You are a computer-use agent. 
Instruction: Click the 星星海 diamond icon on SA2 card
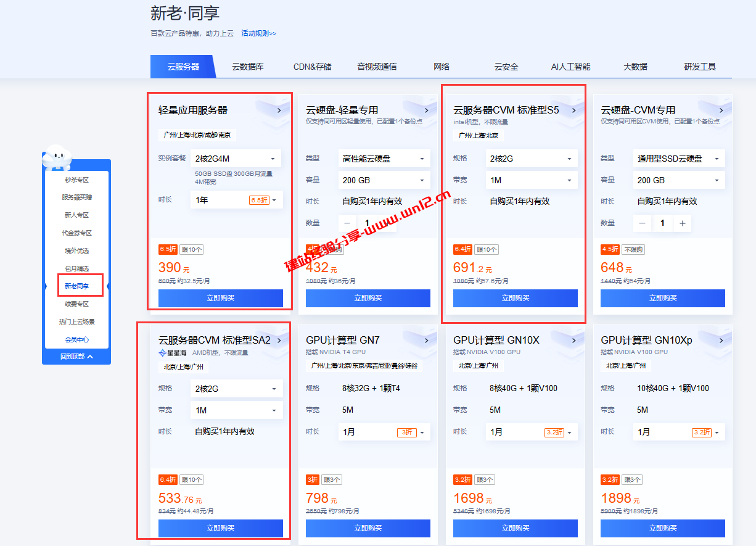163,352
